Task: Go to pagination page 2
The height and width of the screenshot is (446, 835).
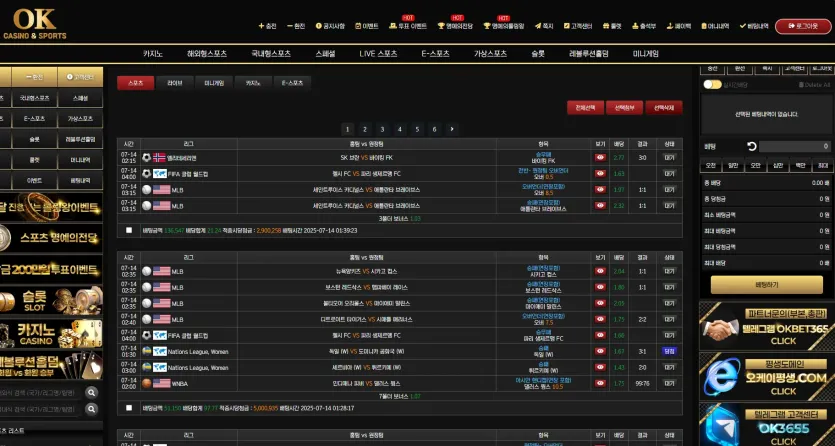Action: pyautogui.click(x=365, y=129)
